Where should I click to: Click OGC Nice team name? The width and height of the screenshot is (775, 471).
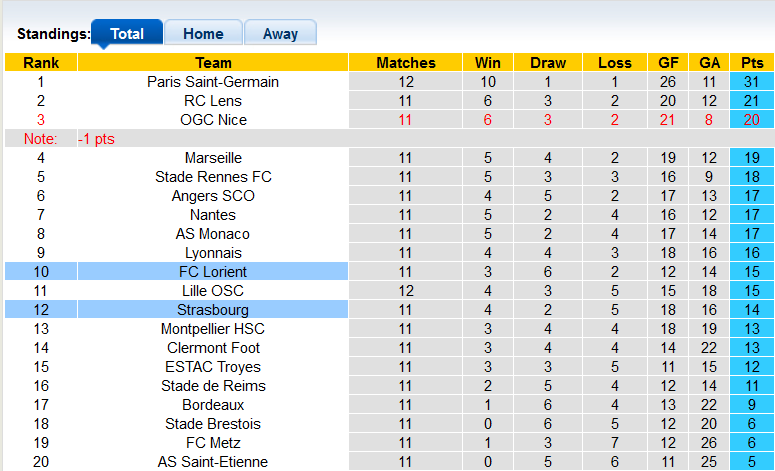[213, 120]
